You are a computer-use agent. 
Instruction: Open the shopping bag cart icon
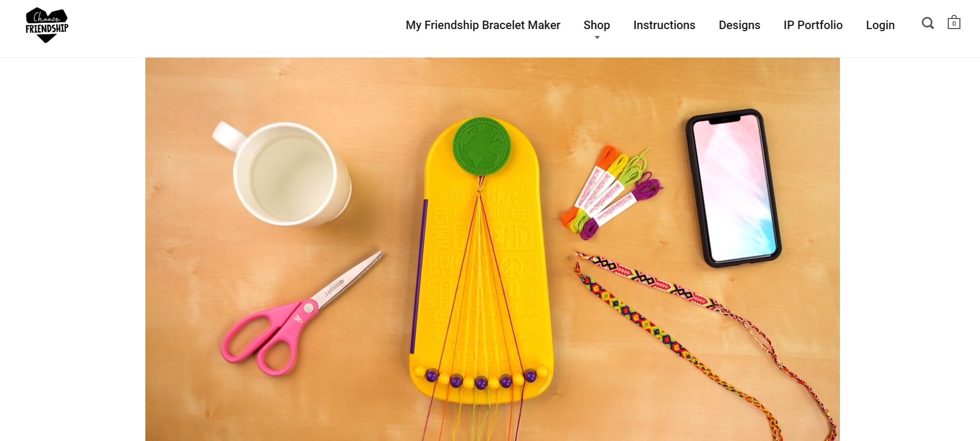954,23
